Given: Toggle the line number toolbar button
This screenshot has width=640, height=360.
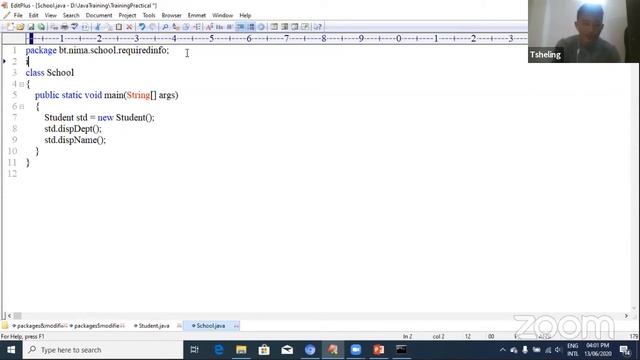Looking at the screenshot, I should [x=251, y=27].
